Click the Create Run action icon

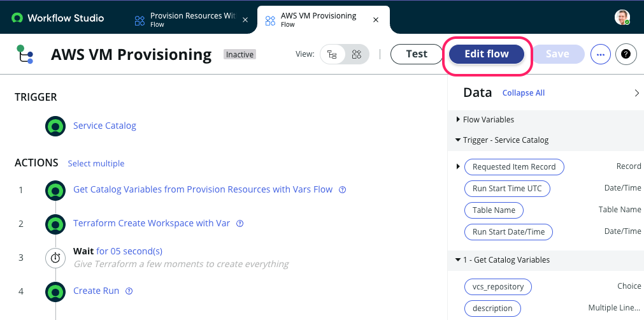point(55,292)
